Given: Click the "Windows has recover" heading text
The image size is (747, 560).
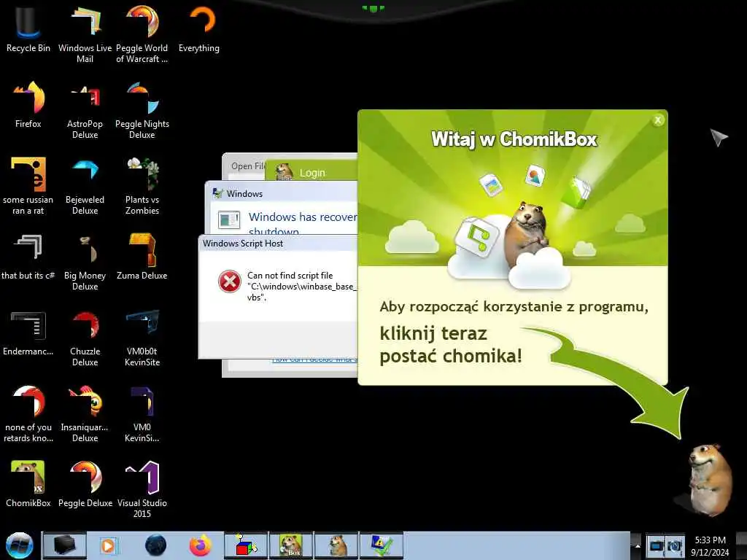Looking at the screenshot, I should click(x=303, y=217).
